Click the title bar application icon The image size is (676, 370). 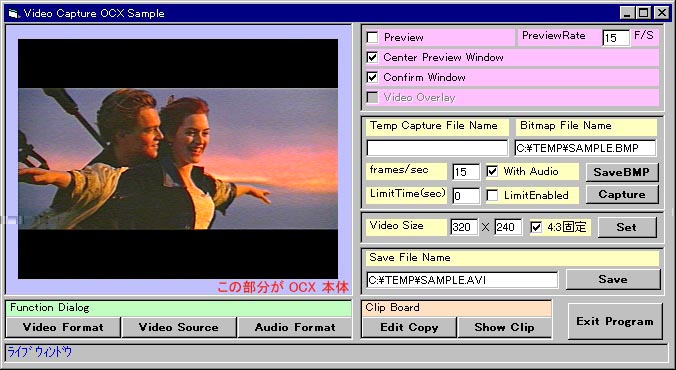pyautogui.click(x=14, y=14)
